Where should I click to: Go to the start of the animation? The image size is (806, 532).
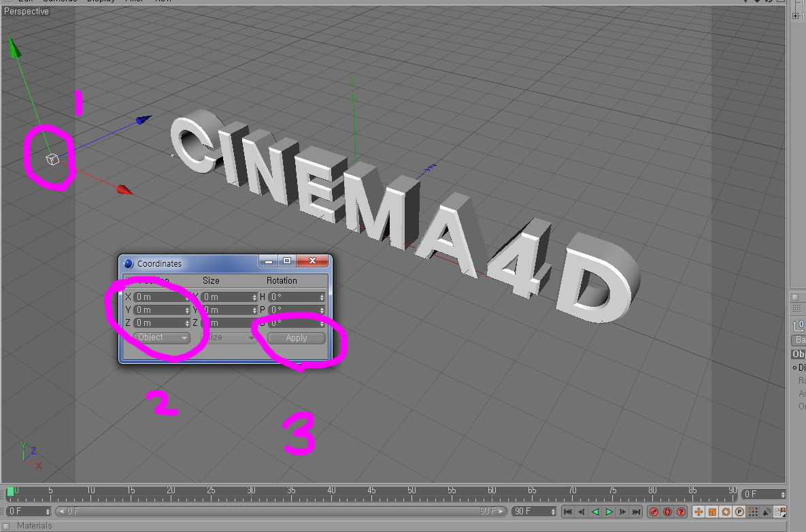point(567,512)
